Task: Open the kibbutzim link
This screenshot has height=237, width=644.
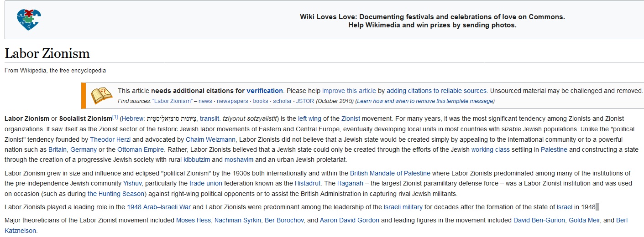Action: click(197, 160)
